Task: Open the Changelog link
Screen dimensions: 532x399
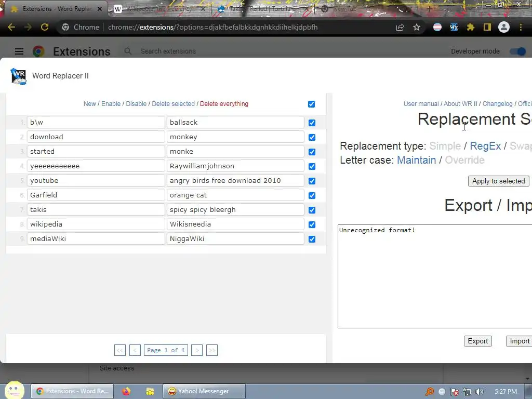Action: 497,104
